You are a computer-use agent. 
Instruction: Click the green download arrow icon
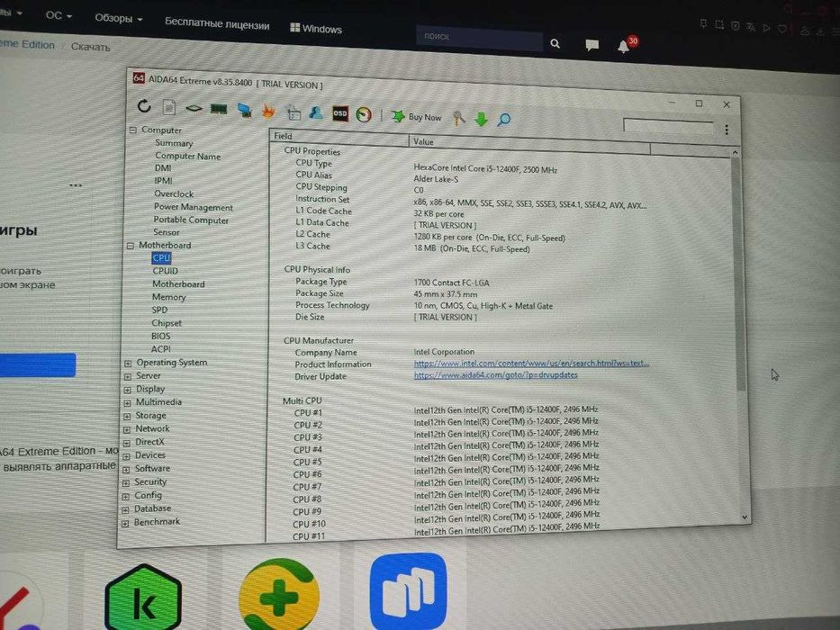(481, 119)
